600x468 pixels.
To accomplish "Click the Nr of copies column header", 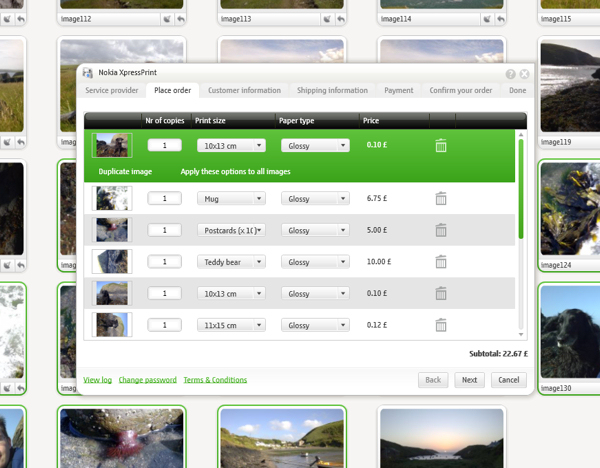I will coord(165,121).
